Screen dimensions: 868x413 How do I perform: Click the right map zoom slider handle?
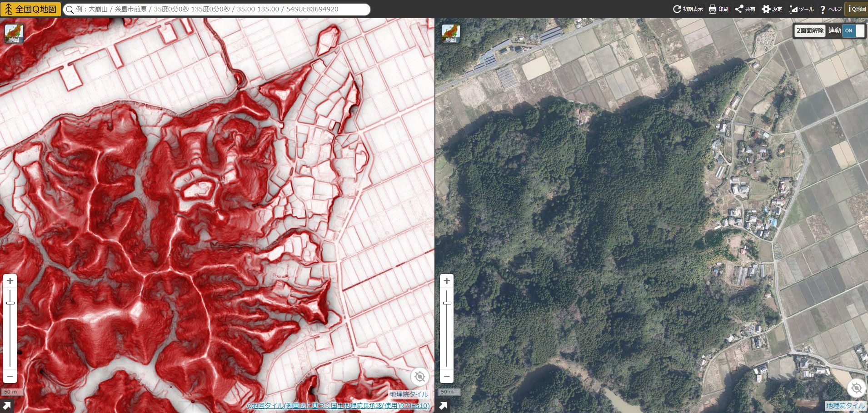pyautogui.click(x=447, y=303)
